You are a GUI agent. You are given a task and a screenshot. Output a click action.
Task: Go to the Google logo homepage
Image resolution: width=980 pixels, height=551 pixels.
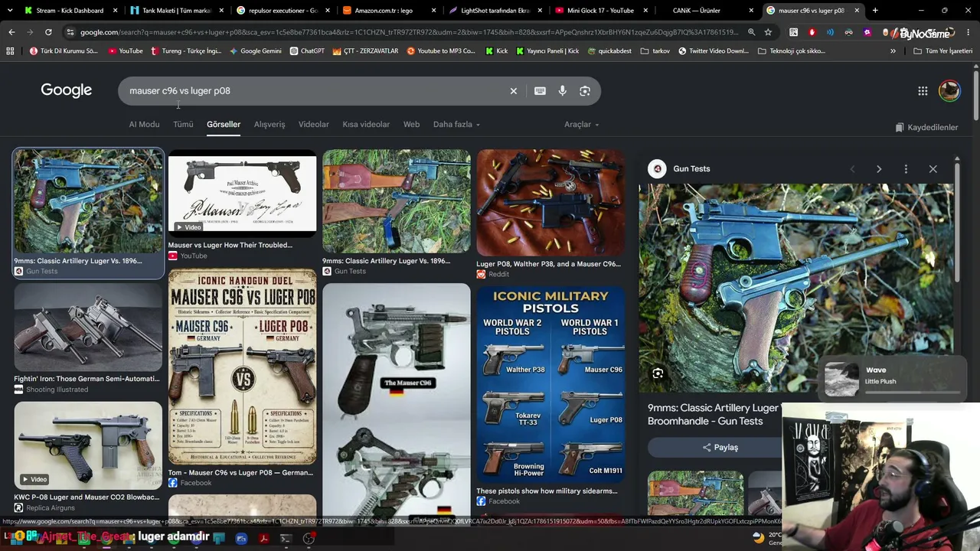67,90
